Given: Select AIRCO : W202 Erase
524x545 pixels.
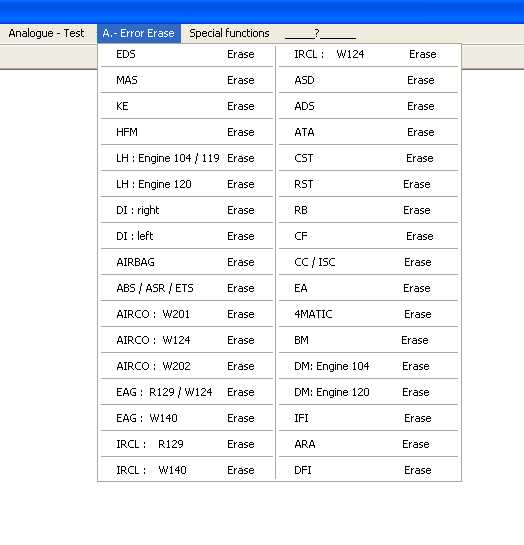Looking at the screenshot, I should tap(187, 366).
